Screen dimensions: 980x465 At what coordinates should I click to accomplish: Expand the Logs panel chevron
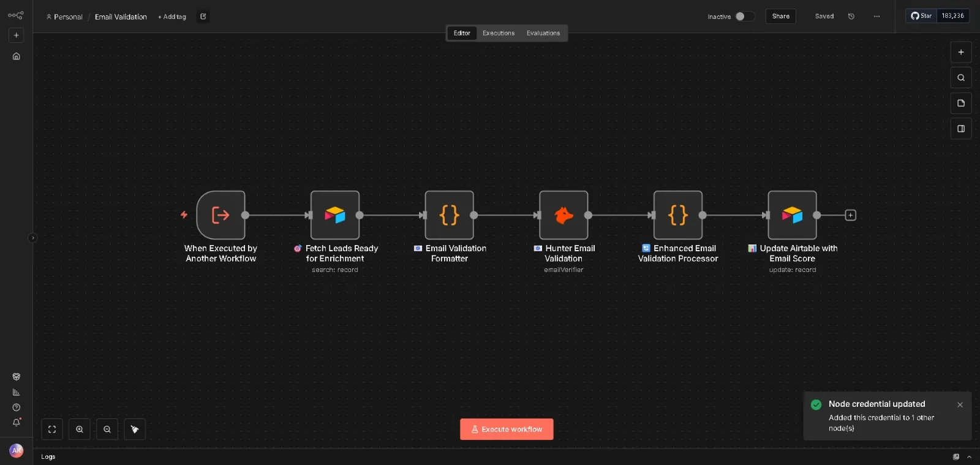969,457
